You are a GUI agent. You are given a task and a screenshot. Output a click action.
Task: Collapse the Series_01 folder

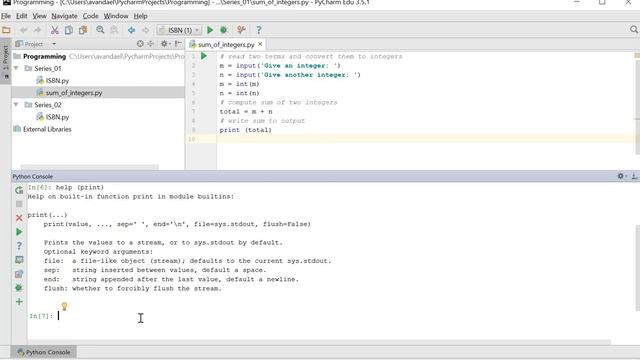[x=16, y=68]
